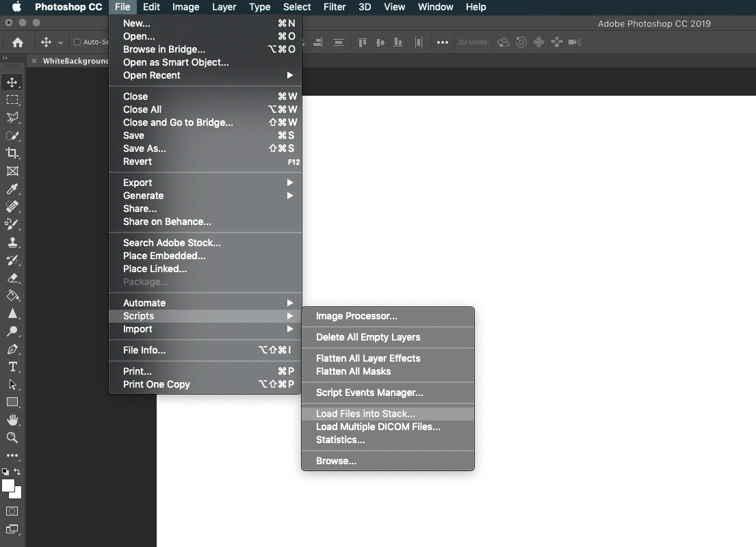Click the slide 3D camera icon
The image size is (756, 547).
pos(556,42)
